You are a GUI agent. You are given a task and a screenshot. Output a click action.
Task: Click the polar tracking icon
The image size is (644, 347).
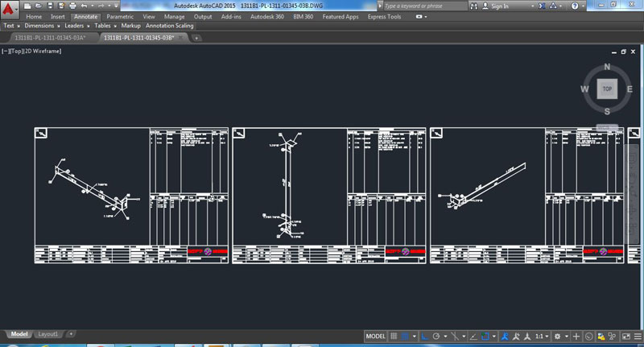pos(436,336)
